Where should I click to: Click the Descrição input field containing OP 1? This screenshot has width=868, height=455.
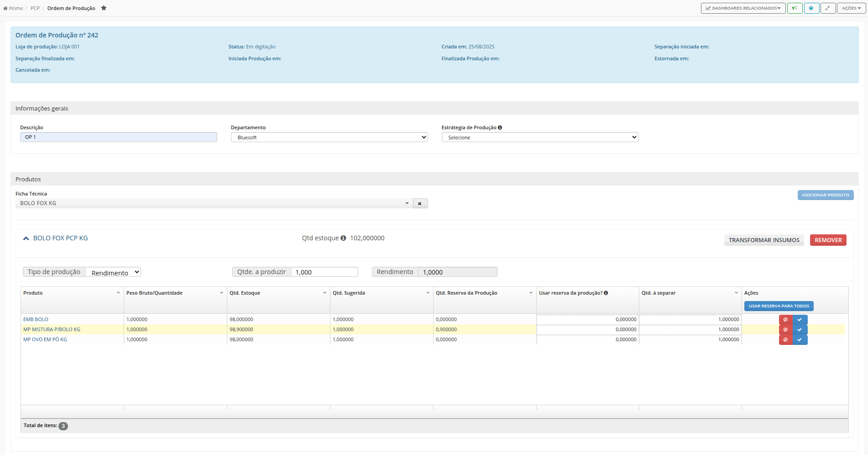[x=119, y=137]
